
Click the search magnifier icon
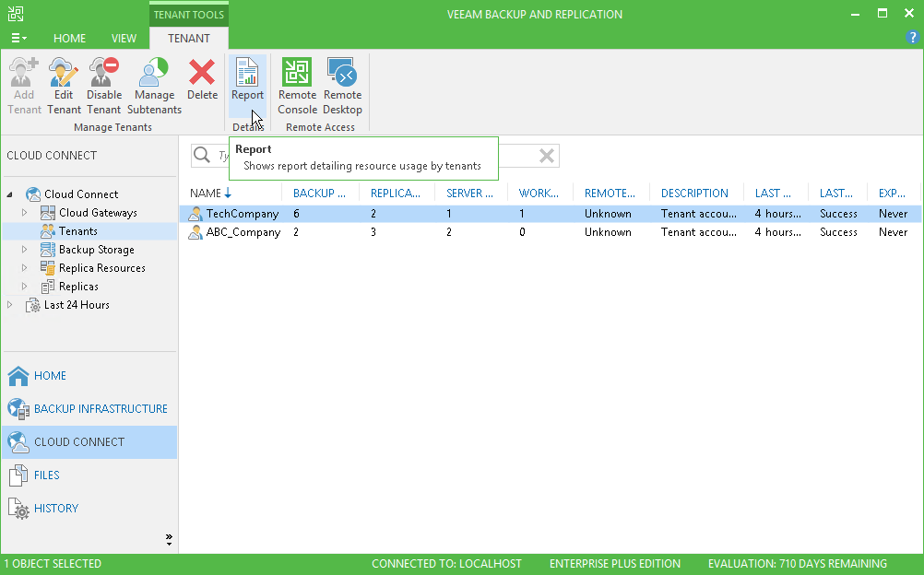[202, 155]
